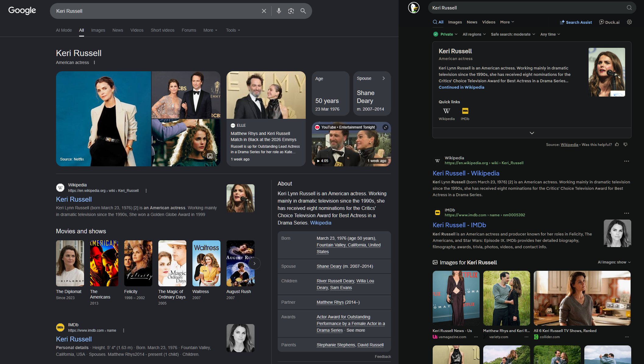Choose region from All regions dropdown
Image resolution: width=644 pixels, height=364 pixels.
coord(474,34)
